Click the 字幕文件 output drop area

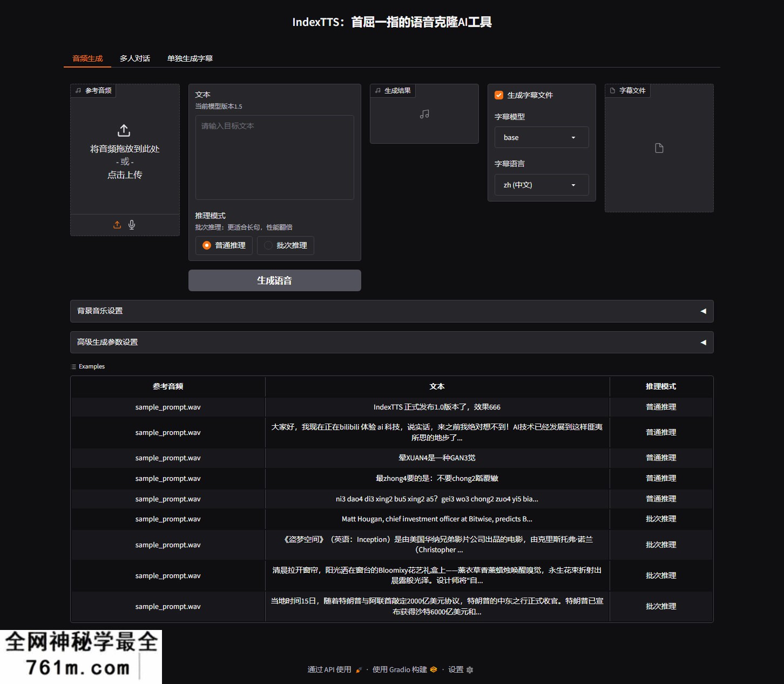[659, 148]
